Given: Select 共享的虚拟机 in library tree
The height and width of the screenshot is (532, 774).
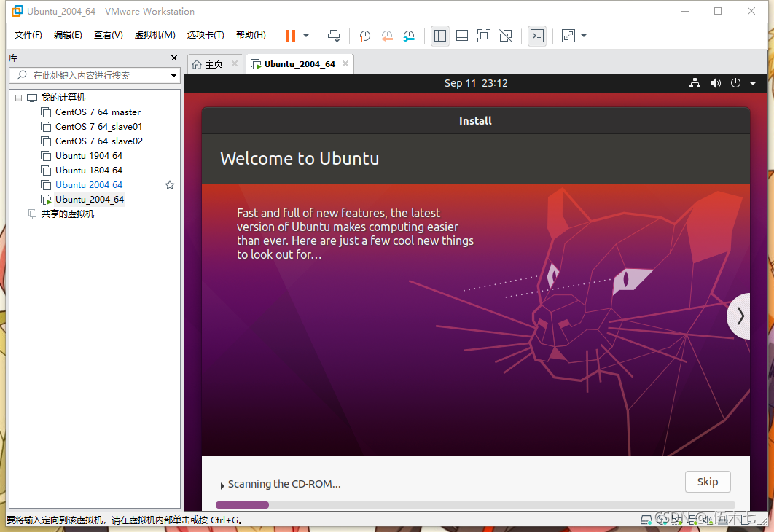Looking at the screenshot, I should click(68, 214).
